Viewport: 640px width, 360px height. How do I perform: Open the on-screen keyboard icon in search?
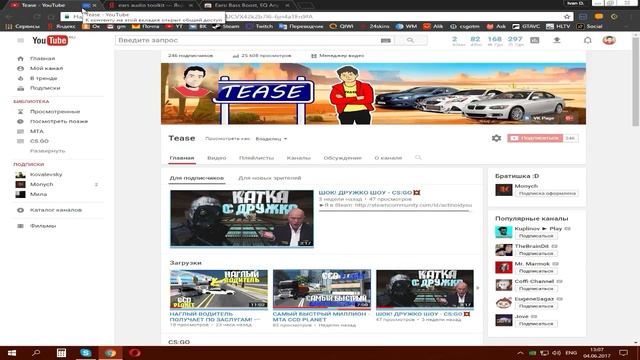coord(386,40)
